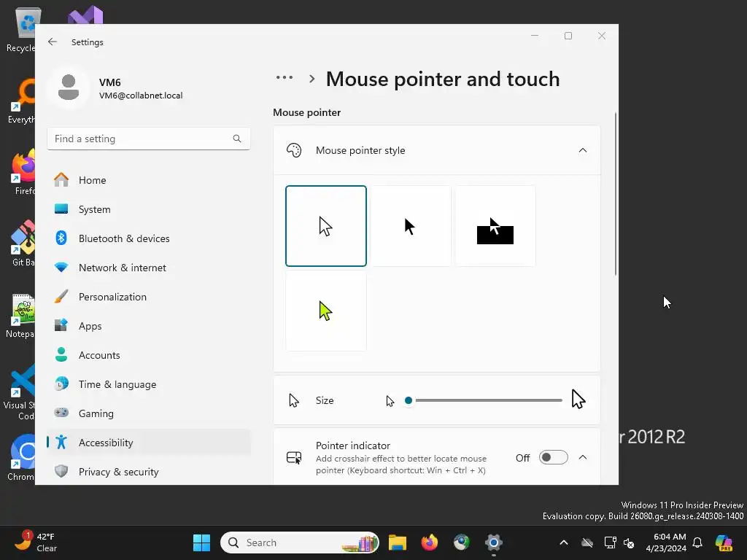The height and width of the screenshot is (560, 747).
Task: Select the black mouse pointer style
Action: point(411,226)
